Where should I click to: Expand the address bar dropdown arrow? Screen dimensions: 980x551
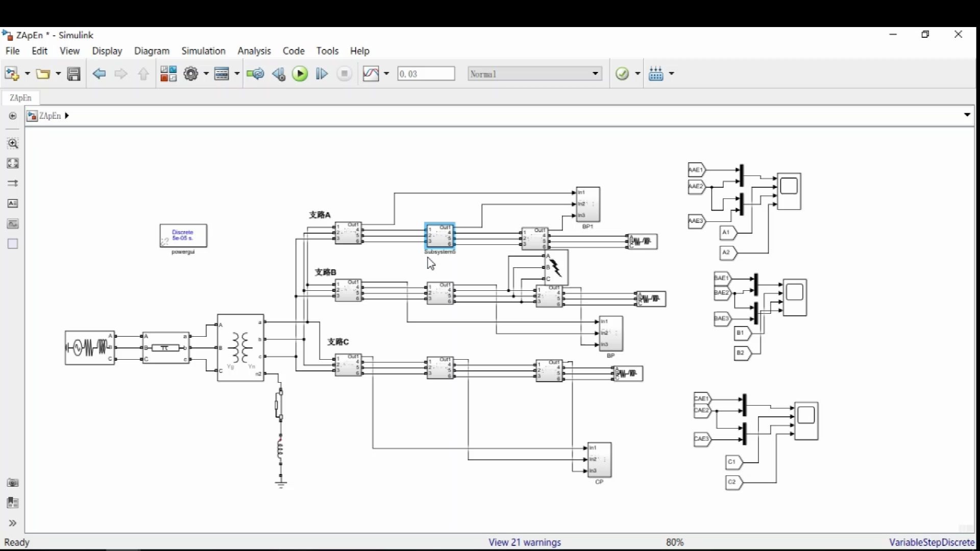pos(967,115)
